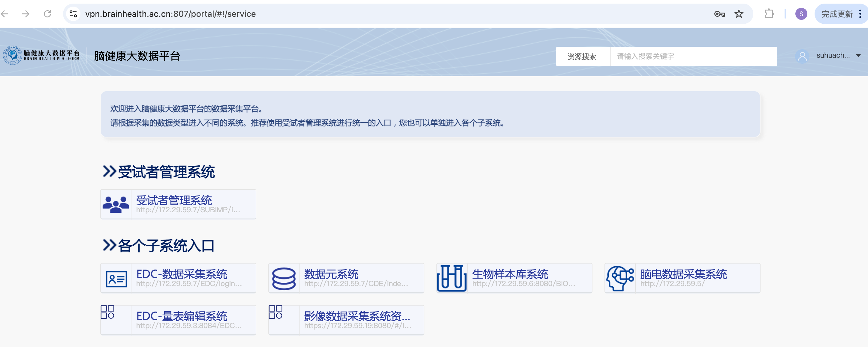Viewport: 868px width, 347px height.
Task: Click the Brain Health Platform logo
Action: point(41,55)
